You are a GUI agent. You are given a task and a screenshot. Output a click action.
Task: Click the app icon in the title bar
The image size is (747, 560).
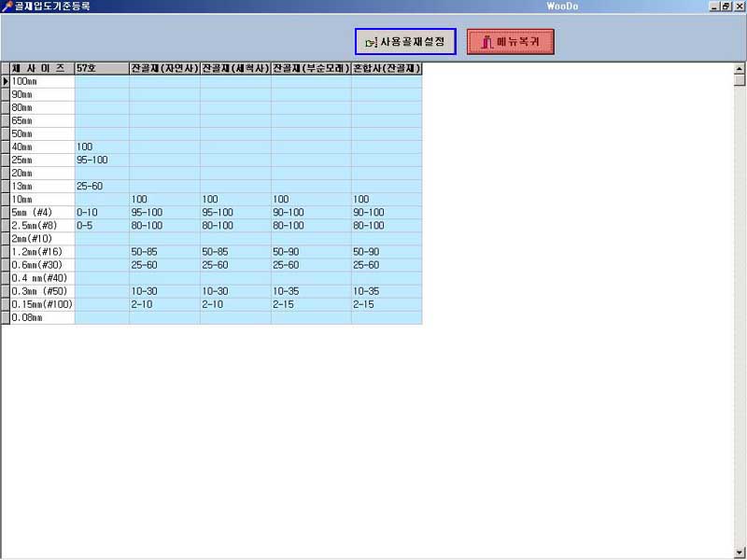pos(7,7)
